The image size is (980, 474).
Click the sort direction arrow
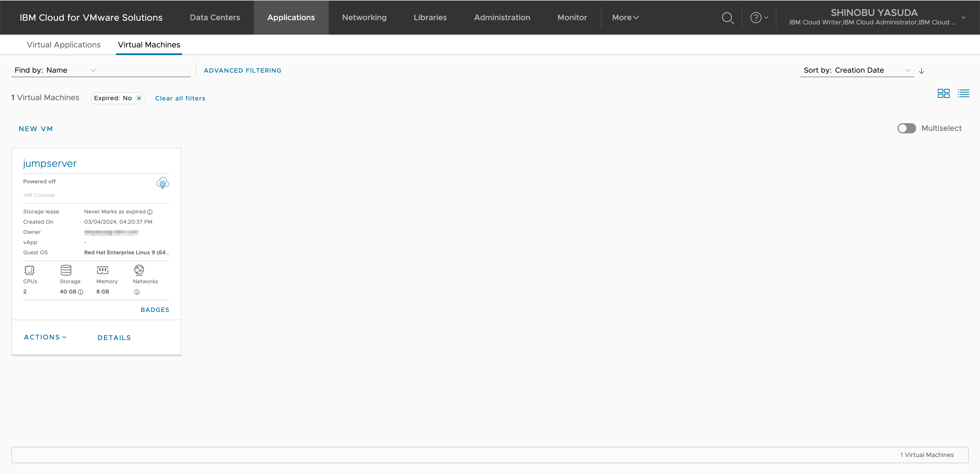[921, 71]
